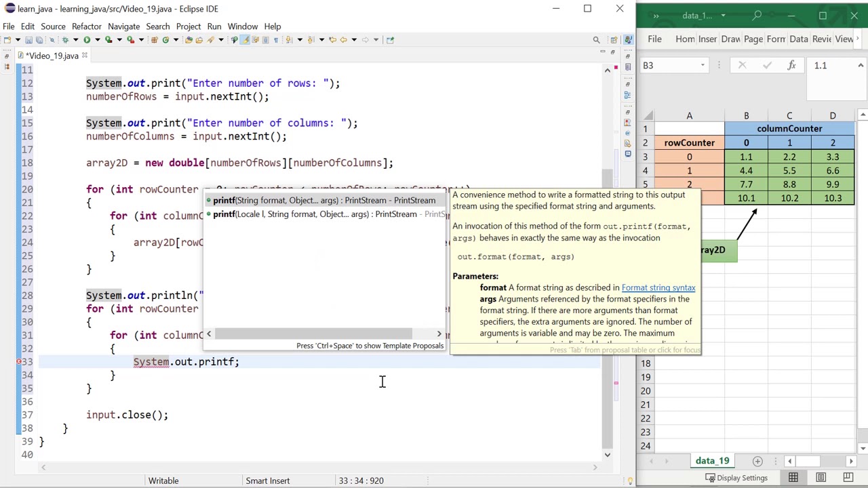Viewport: 868px width, 488px height.
Task: Open the Format string syntax link
Action: (658, 287)
